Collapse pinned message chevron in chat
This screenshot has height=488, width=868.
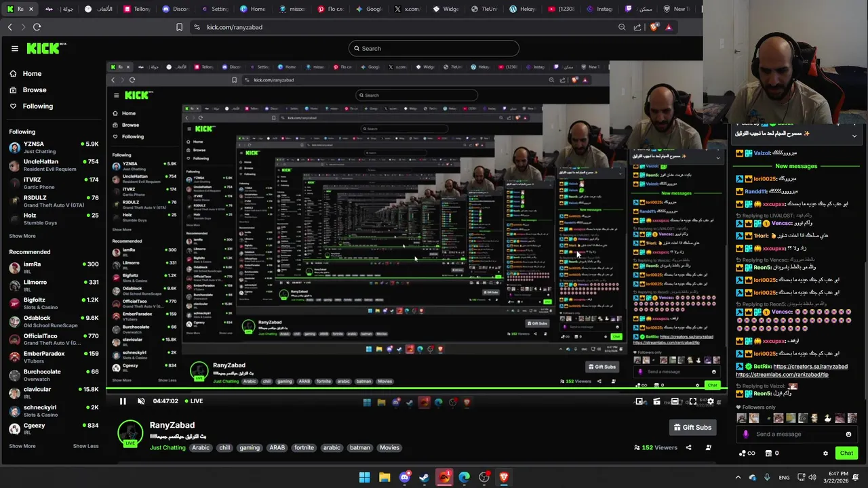[854, 136]
